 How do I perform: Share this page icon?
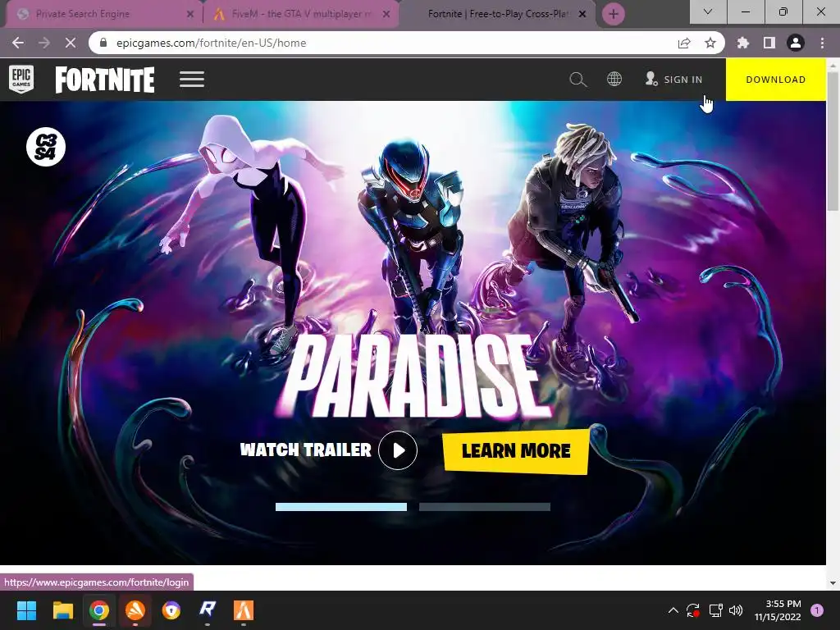[684, 43]
